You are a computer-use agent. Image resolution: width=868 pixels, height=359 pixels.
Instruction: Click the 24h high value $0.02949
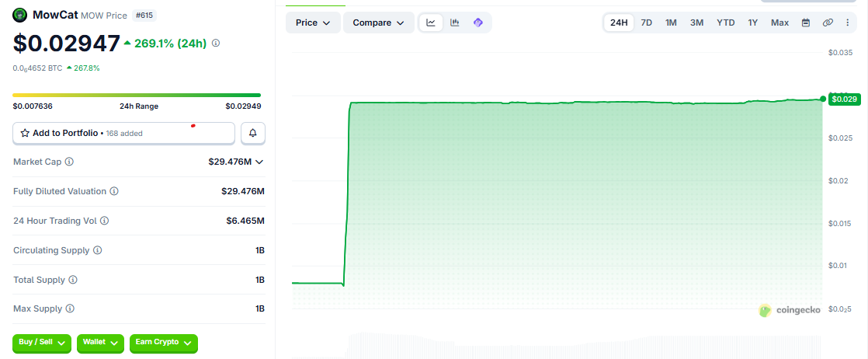pos(243,106)
